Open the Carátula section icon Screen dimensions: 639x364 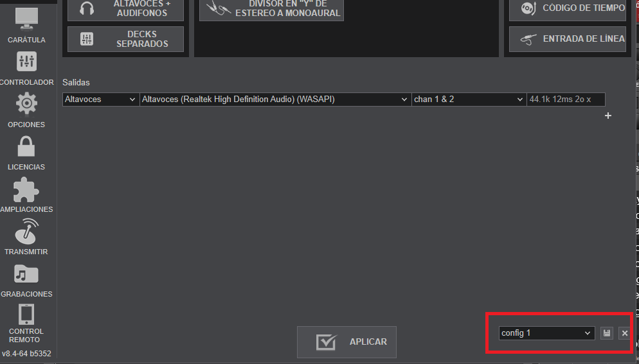tap(26, 19)
